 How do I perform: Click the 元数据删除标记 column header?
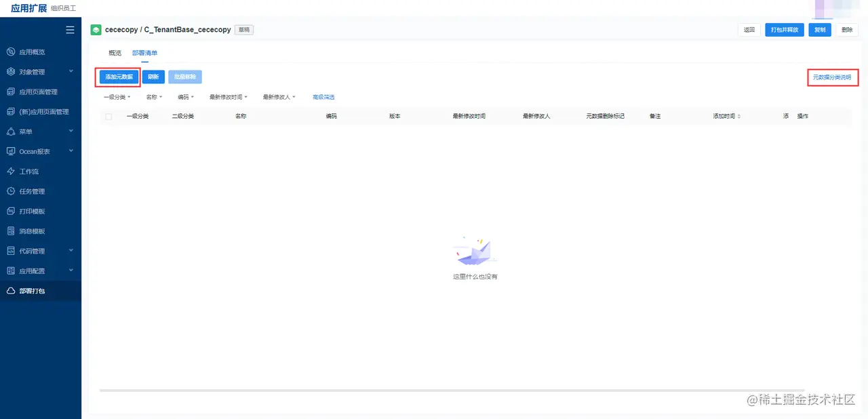tap(606, 117)
